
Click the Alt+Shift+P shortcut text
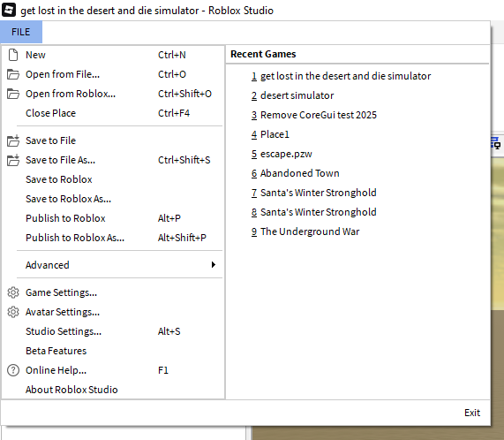pos(182,238)
